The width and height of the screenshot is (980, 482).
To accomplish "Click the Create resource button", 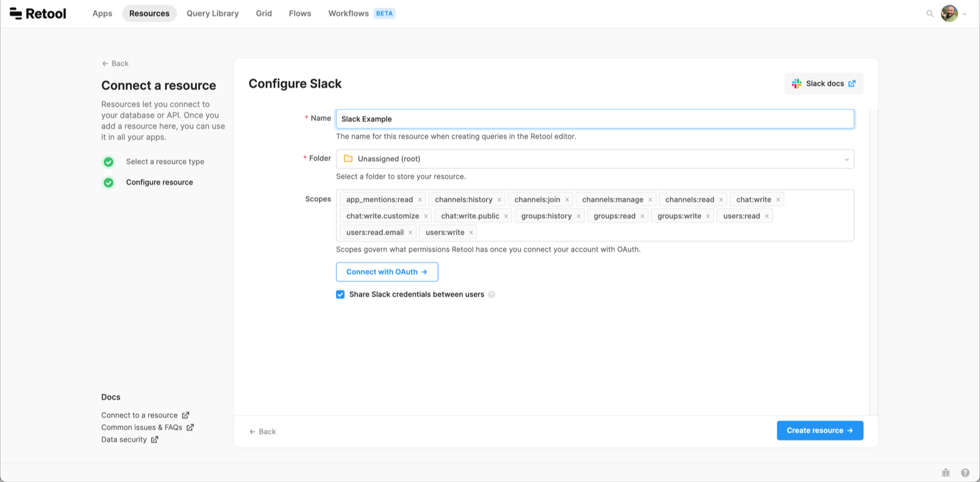I will click(x=820, y=430).
